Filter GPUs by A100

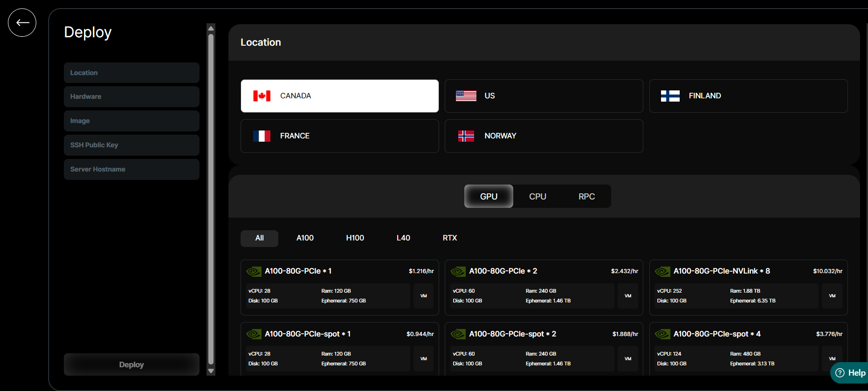tap(305, 238)
